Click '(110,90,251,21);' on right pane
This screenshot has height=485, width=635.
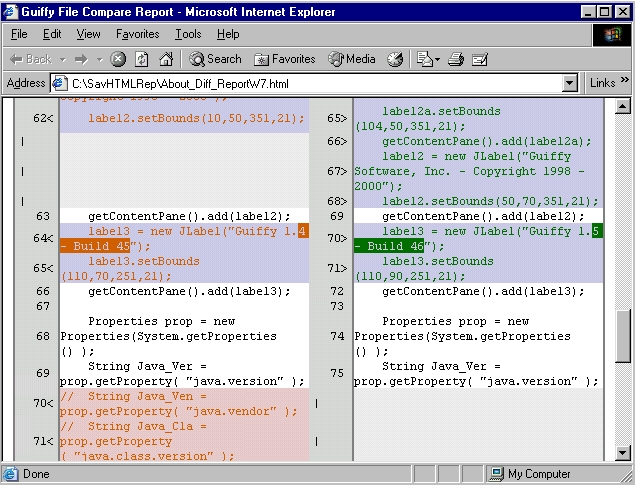[x=410, y=277]
